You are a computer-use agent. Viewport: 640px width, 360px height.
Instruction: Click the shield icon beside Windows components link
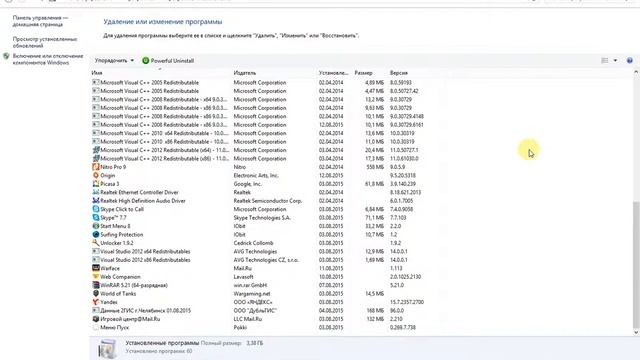(6, 56)
